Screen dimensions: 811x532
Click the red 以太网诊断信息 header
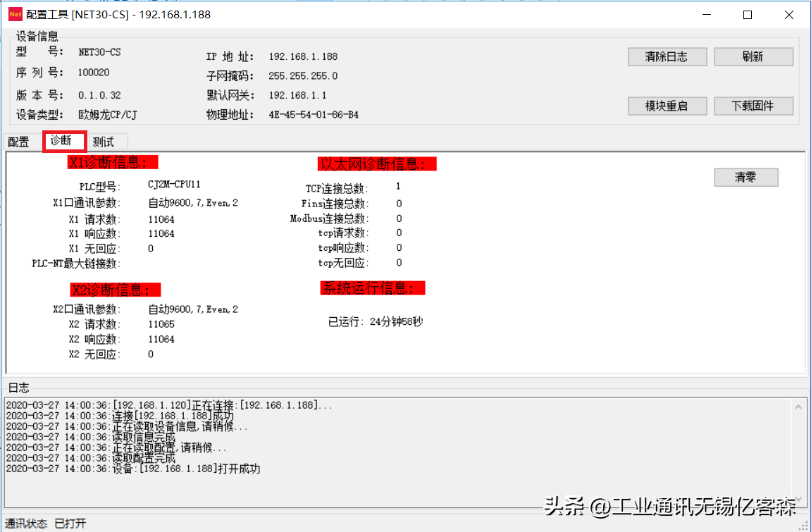pyautogui.click(x=377, y=164)
